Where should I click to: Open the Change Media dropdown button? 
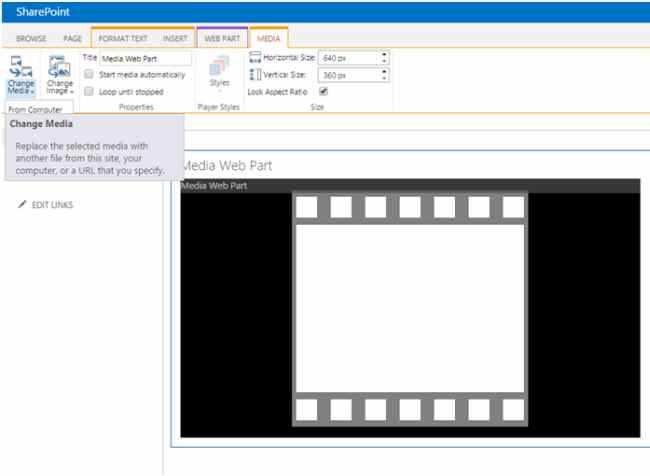tap(21, 75)
